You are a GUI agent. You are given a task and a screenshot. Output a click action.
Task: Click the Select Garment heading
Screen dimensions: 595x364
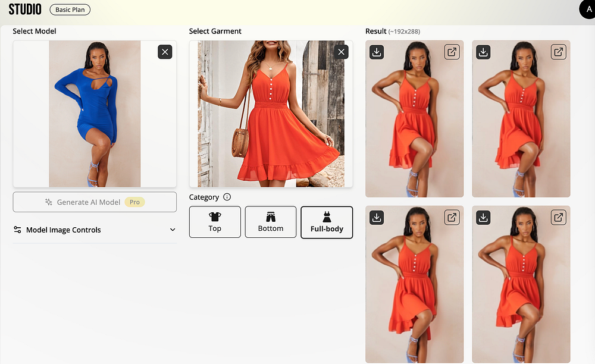coord(215,31)
